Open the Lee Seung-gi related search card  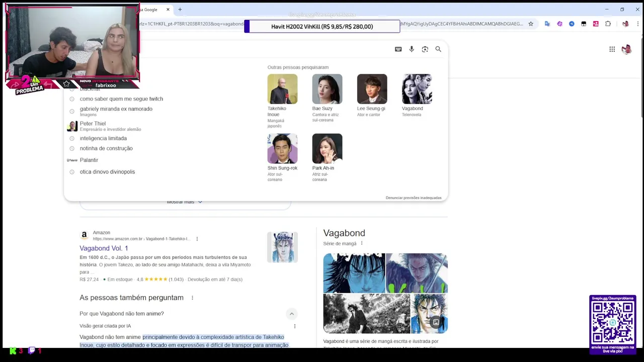[372, 96]
